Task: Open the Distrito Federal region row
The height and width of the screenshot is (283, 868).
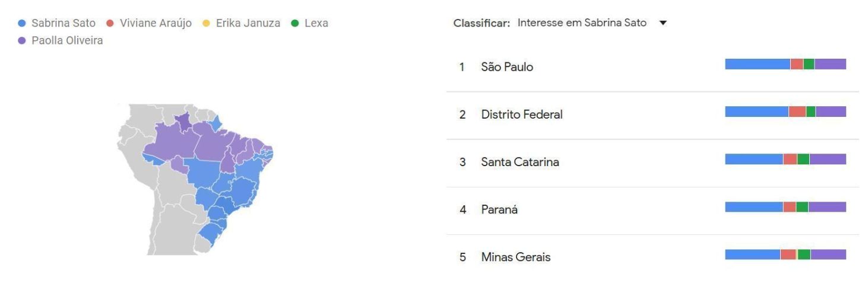Action: click(x=522, y=115)
